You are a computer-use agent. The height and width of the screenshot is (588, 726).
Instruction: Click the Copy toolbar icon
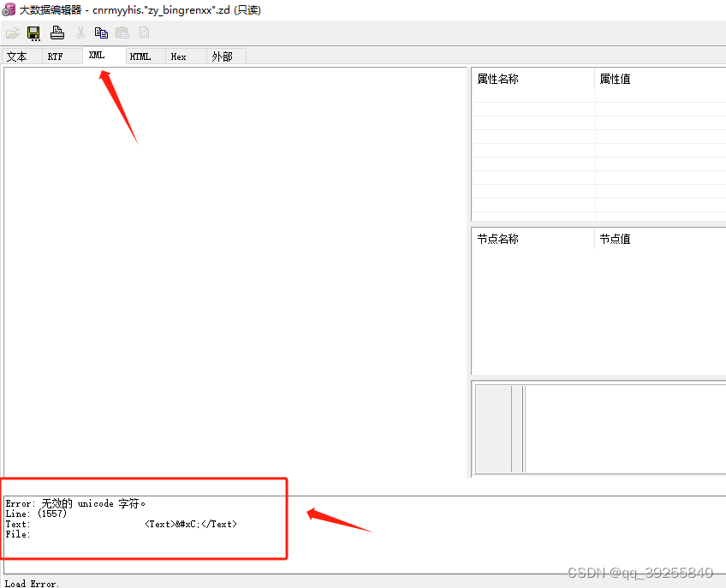coord(101,33)
